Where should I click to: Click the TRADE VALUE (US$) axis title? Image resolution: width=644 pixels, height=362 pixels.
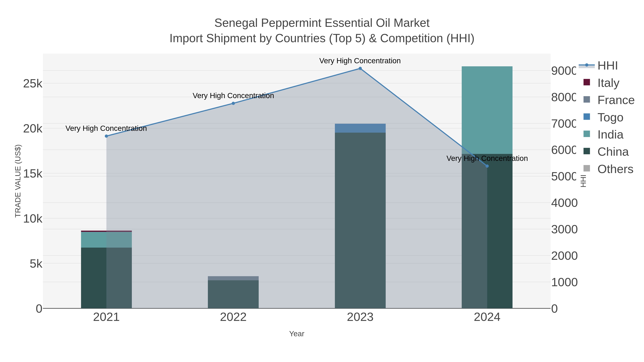pos(18,181)
